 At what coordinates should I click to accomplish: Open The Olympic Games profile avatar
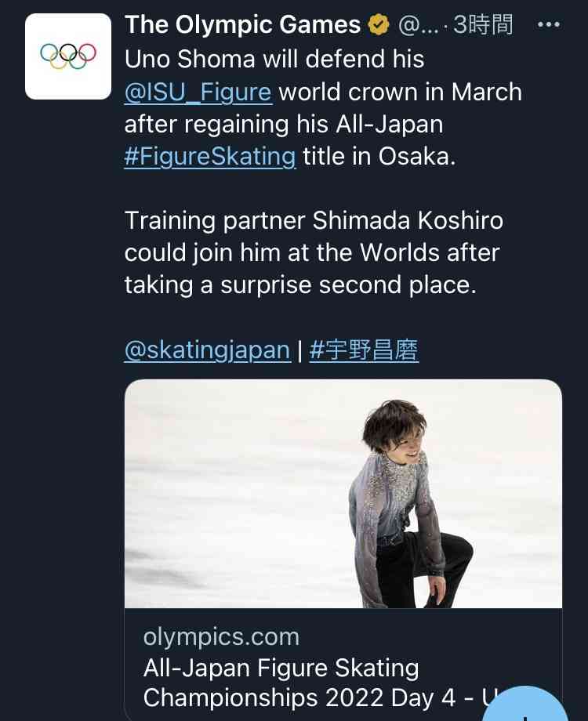pos(68,56)
